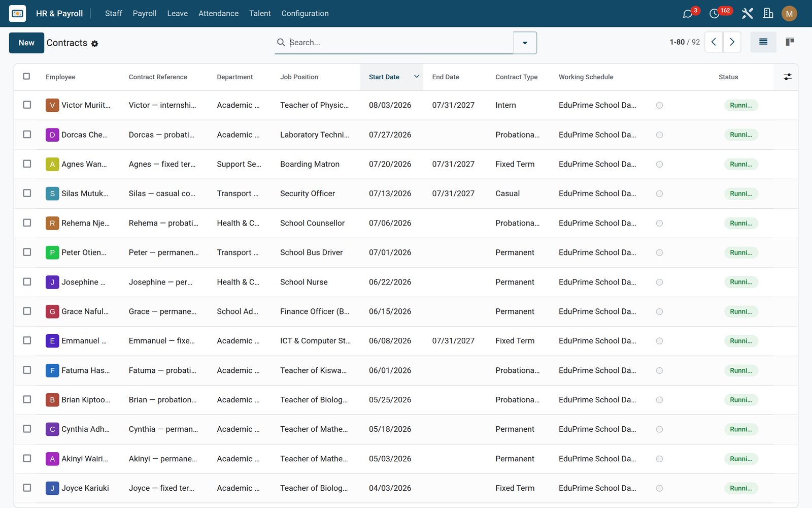Open the Attendance menu
This screenshot has height=508, width=812.
[x=218, y=13]
